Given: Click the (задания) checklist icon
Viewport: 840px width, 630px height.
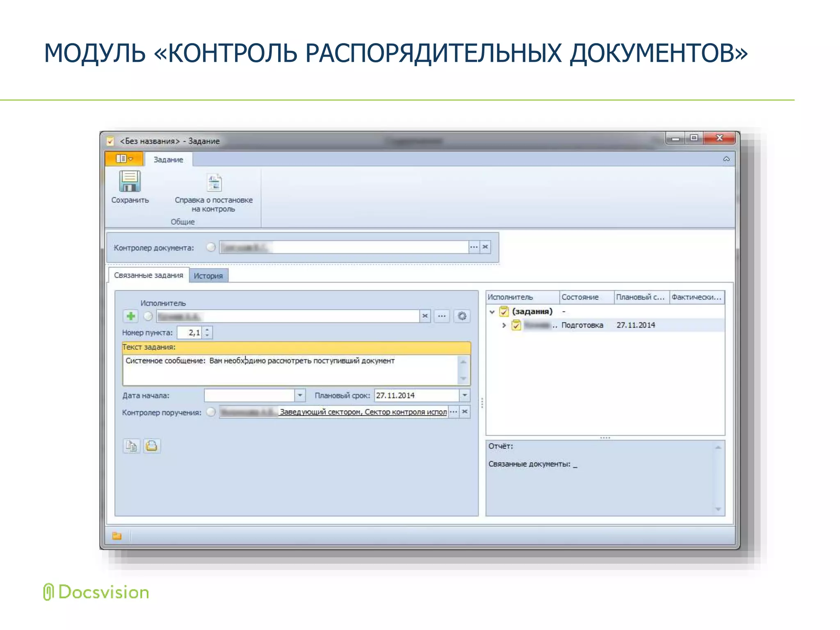Looking at the screenshot, I should coord(504,311).
